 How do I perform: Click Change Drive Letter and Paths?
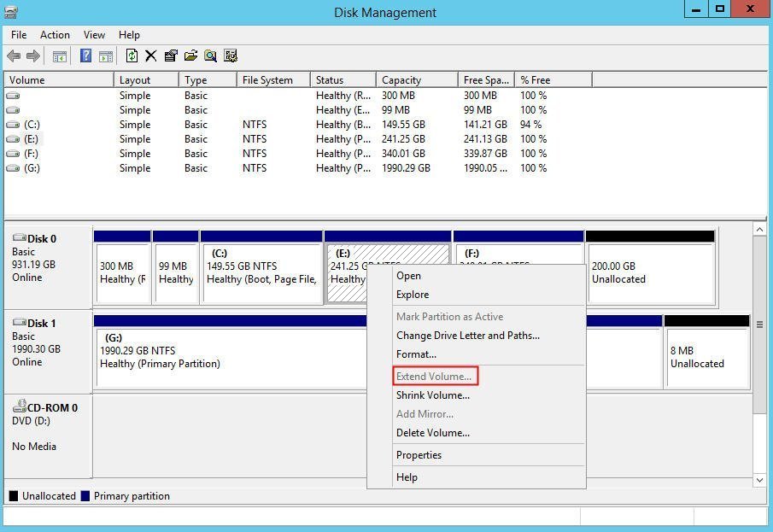[x=467, y=336]
